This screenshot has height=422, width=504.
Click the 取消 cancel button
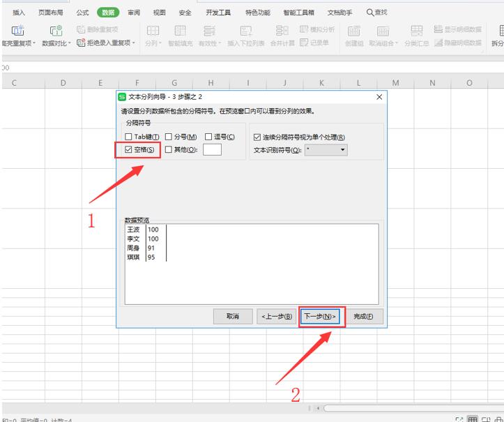point(233,317)
